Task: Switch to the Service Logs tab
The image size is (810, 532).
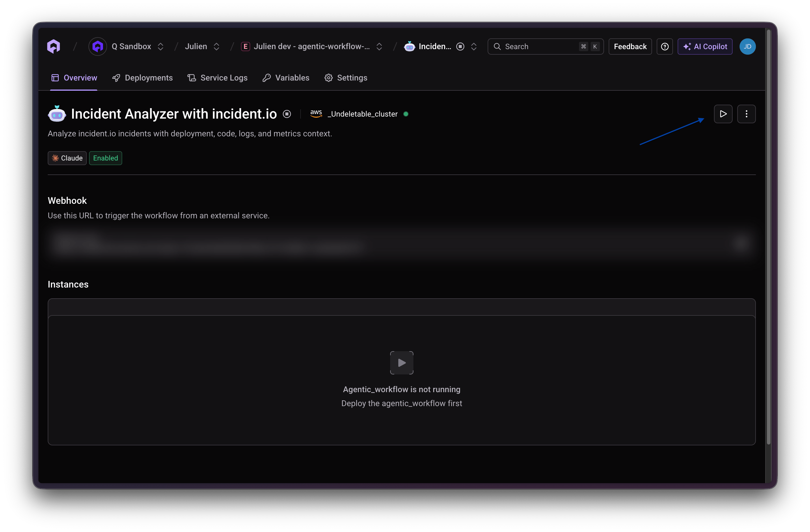Action: pos(217,78)
